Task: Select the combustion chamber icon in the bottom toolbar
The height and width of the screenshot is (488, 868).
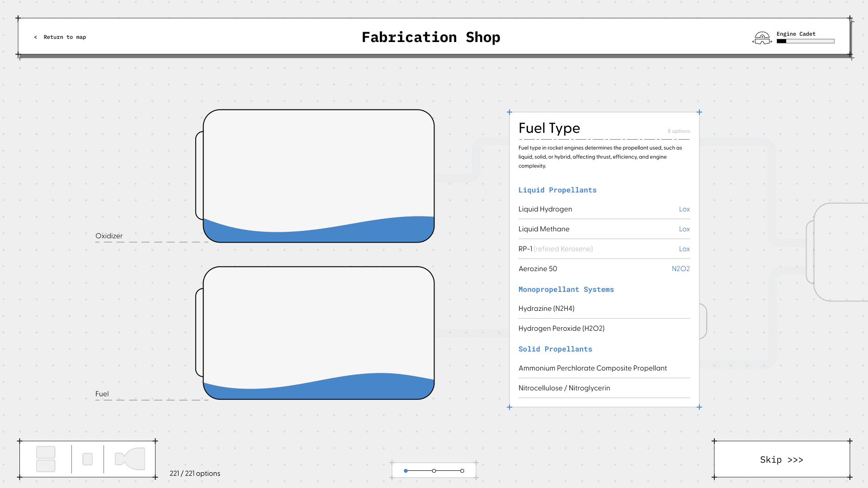Action: pos(87,459)
